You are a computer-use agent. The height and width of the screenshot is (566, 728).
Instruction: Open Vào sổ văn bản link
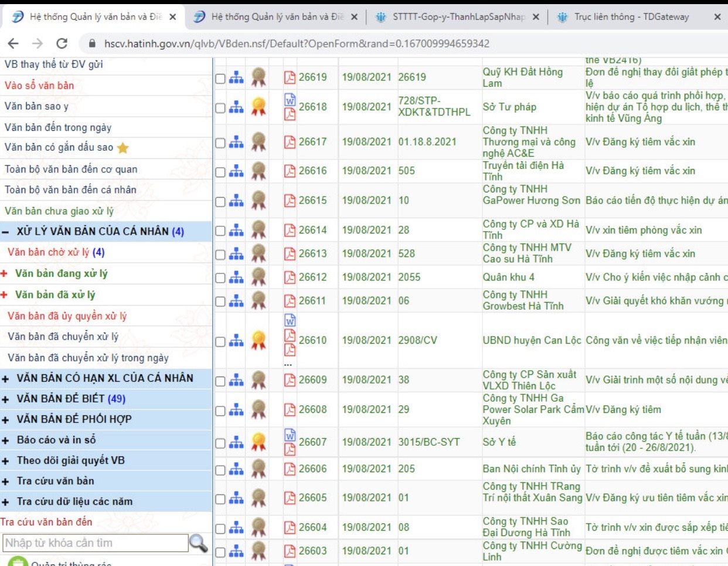(39, 86)
